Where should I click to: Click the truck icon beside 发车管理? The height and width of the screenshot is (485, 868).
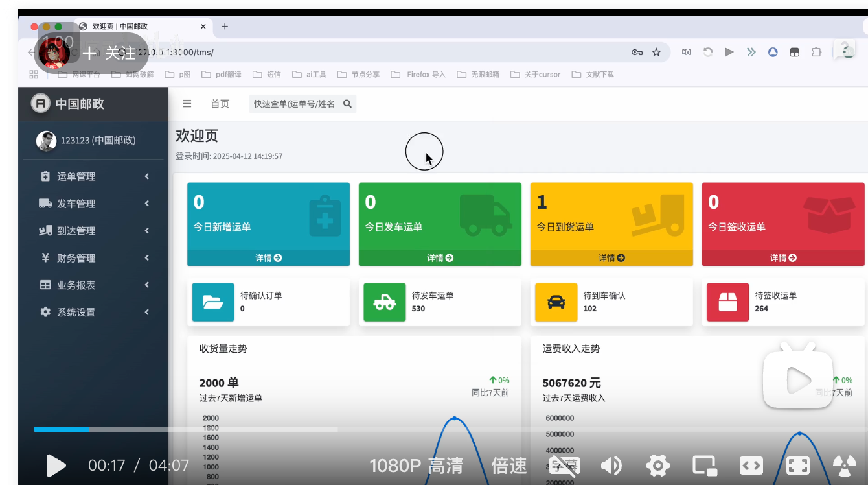point(45,204)
